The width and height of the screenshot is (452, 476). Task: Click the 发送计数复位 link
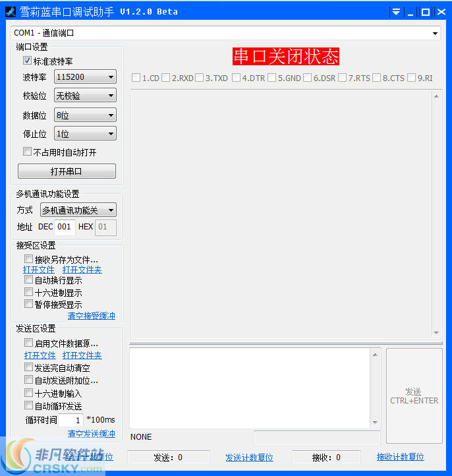point(249,458)
